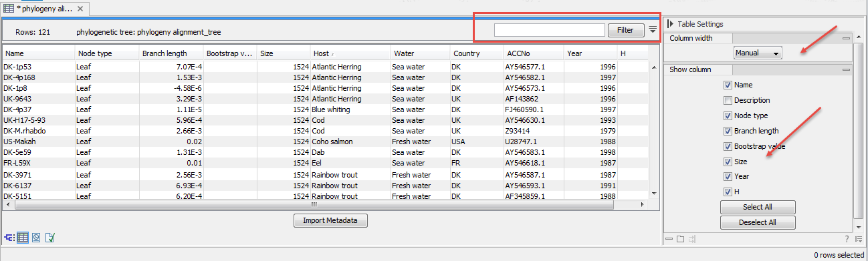Screen dimensions: 868x261
Task: Select the DK-6137 row name
Action: [17, 186]
